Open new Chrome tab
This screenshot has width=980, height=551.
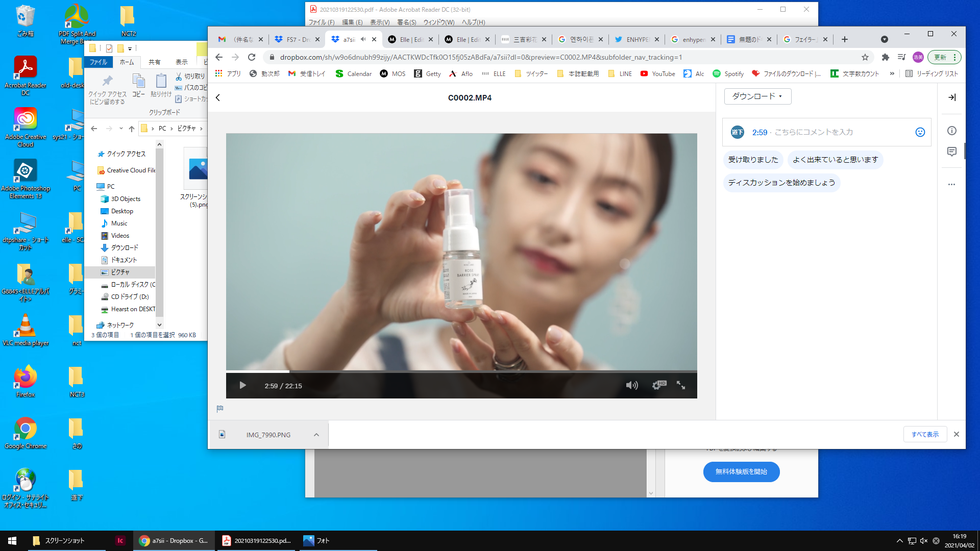click(844, 39)
